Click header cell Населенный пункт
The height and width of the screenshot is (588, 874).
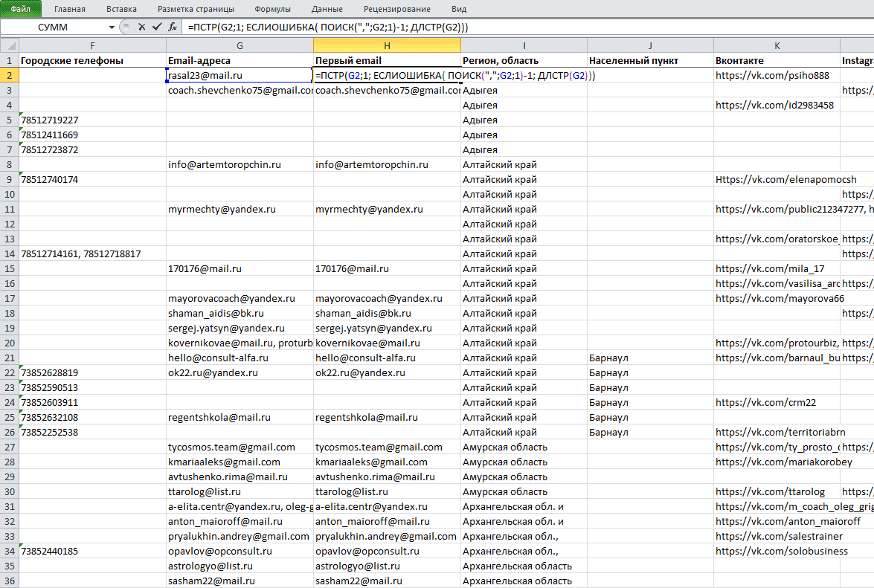[651, 61]
